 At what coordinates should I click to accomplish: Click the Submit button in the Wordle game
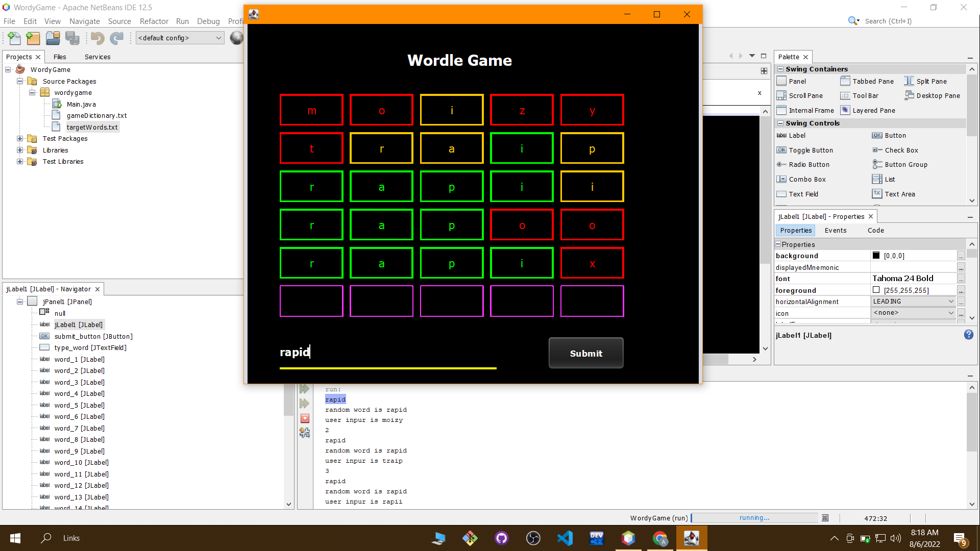(x=585, y=353)
